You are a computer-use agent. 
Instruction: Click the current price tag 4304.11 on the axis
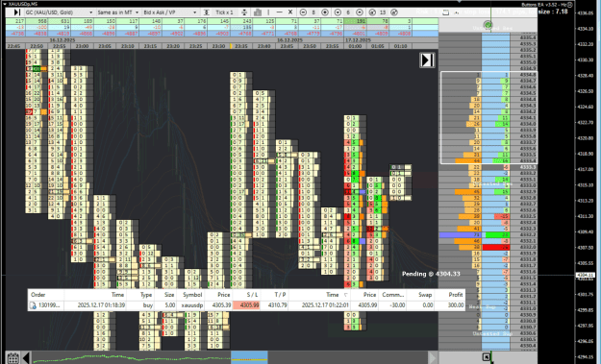tap(586, 275)
